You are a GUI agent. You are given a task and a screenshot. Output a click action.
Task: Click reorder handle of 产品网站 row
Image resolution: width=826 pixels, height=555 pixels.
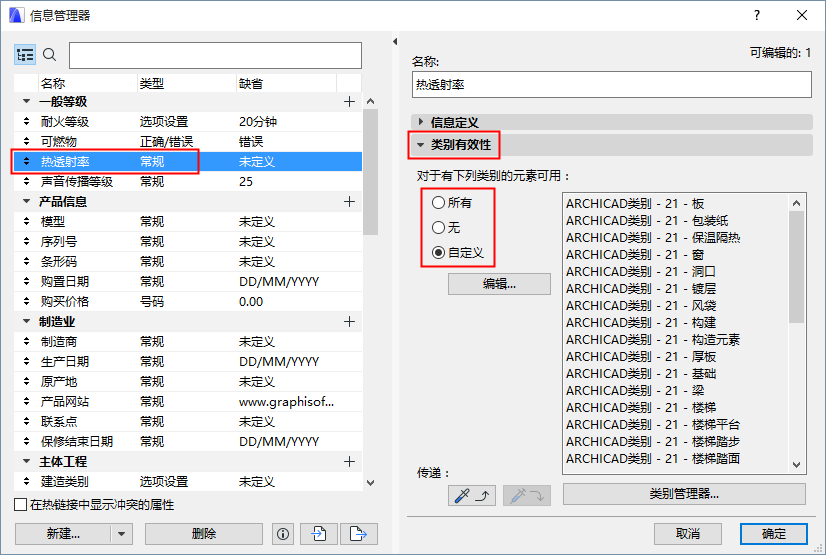pyautogui.click(x=26, y=402)
